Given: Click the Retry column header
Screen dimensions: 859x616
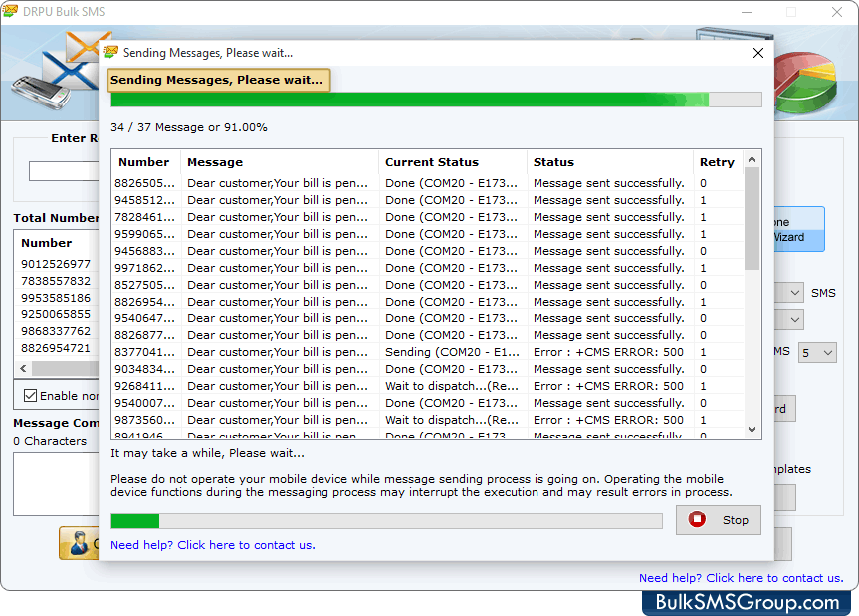Looking at the screenshot, I should (x=718, y=162).
